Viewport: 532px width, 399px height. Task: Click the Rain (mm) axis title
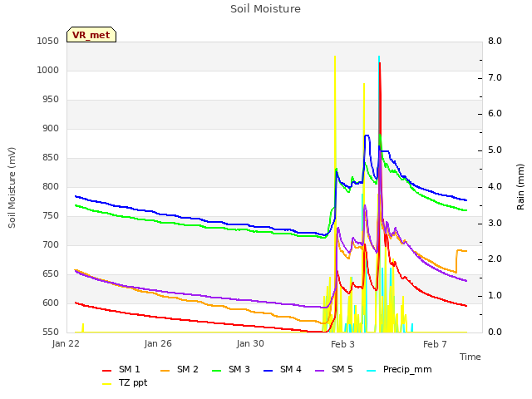click(x=520, y=187)
